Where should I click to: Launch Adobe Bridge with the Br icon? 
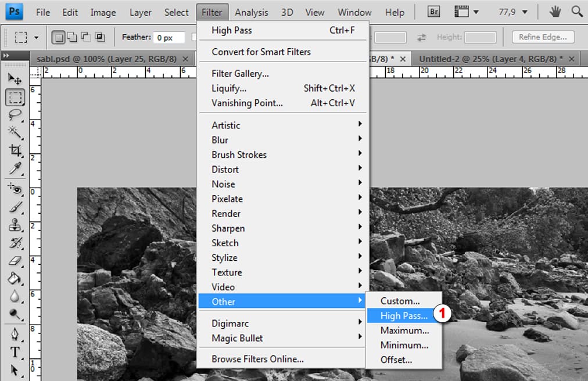pyautogui.click(x=433, y=12)
